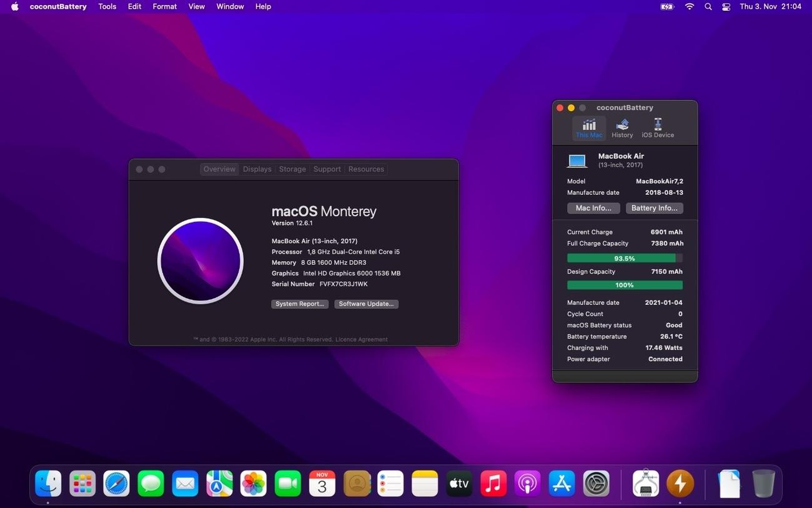The height and width of the screenshot is (508, 812).
Task: Click the Battery temperature value 26.1 °C
Action: click(x=671, y=336)
